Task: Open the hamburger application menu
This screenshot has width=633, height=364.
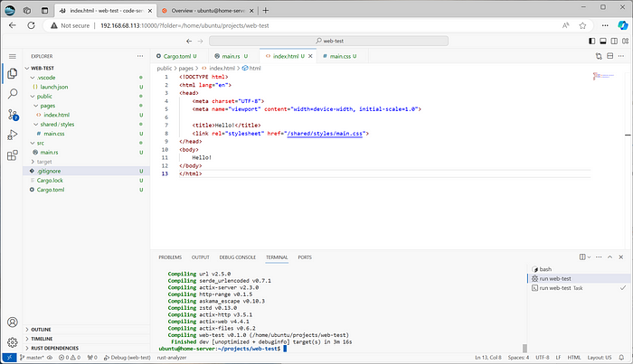Action: click(x=13, y=56)
